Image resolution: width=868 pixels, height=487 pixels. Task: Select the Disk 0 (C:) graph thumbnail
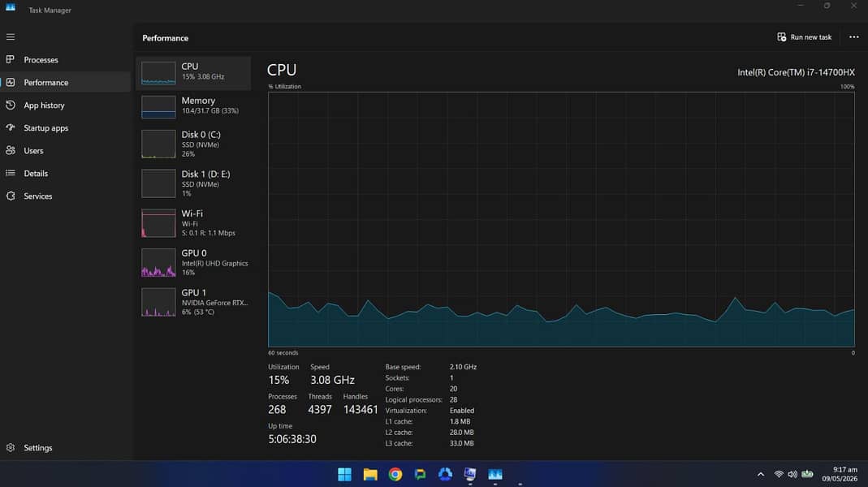click(158, 144)
